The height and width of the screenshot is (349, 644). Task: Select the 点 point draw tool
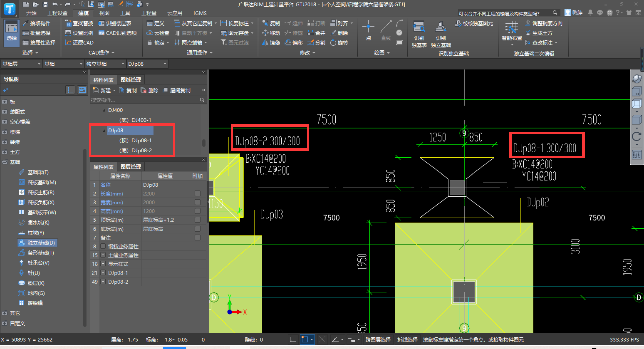(368, 31)
